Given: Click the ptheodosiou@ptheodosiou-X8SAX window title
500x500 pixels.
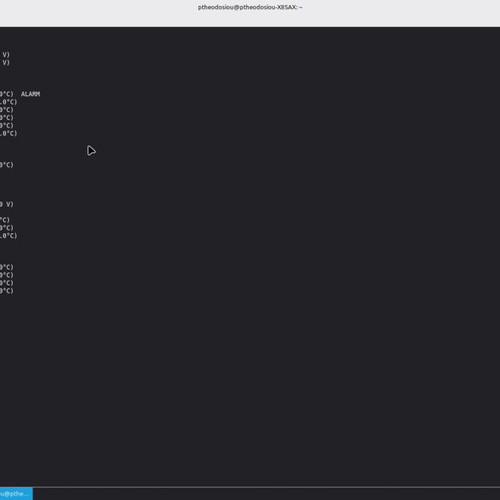Looking at the screenshot, I should click(x=250, y=7).
